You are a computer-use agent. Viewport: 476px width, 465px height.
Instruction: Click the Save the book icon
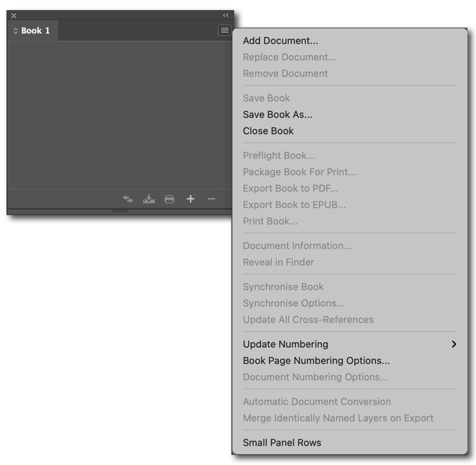tap(149, 199)
